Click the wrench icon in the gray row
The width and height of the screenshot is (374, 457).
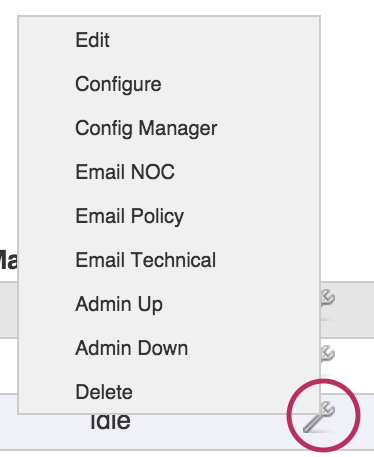click(328, 298)
